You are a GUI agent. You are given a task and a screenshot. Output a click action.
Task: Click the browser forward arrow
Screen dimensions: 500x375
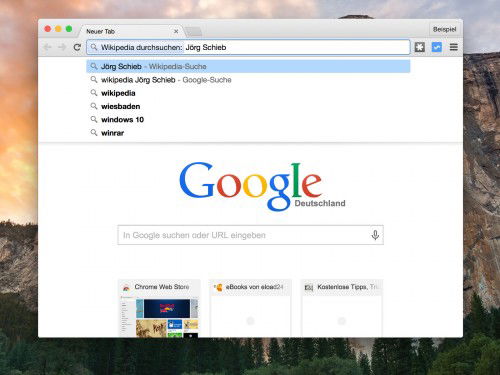tap(62, 47)
